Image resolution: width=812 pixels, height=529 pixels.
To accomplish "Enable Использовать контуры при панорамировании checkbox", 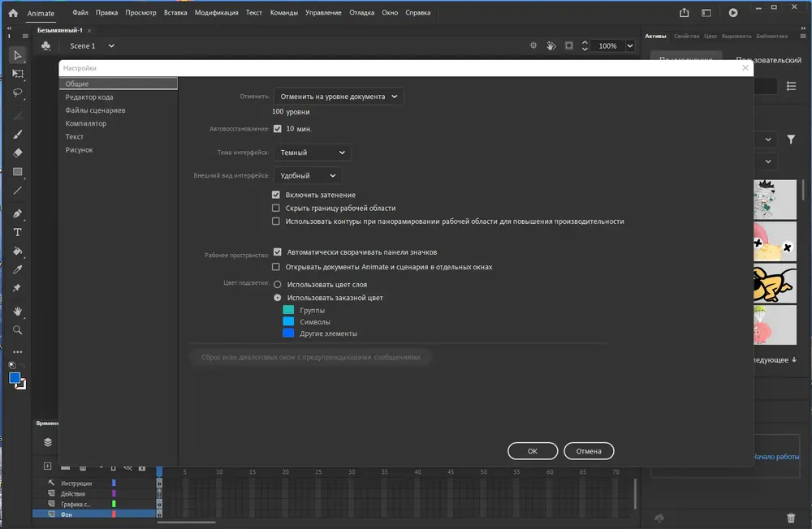I will coord(276,221).
